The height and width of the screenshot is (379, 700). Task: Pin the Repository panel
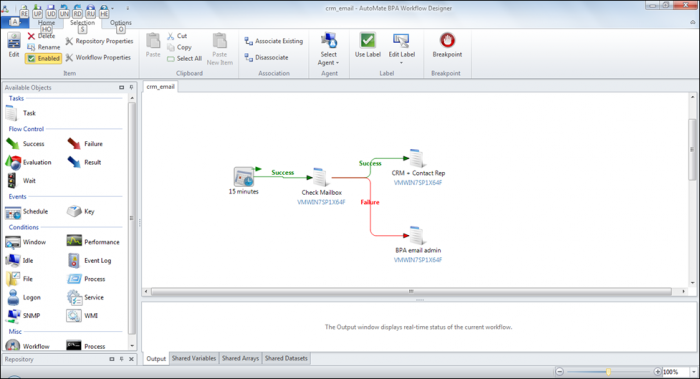click(121, 359)
